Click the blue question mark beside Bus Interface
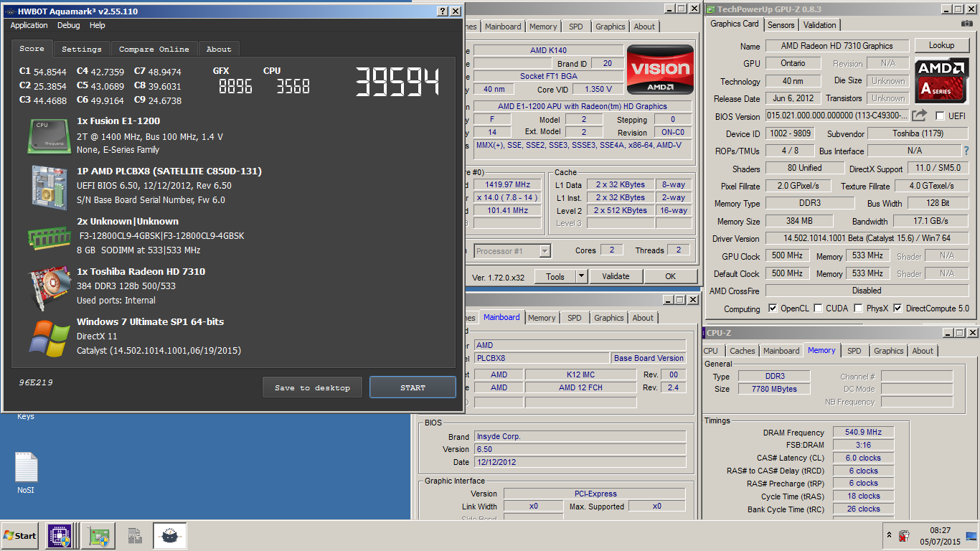Screen dimensions: 980x551 [966, 151]
